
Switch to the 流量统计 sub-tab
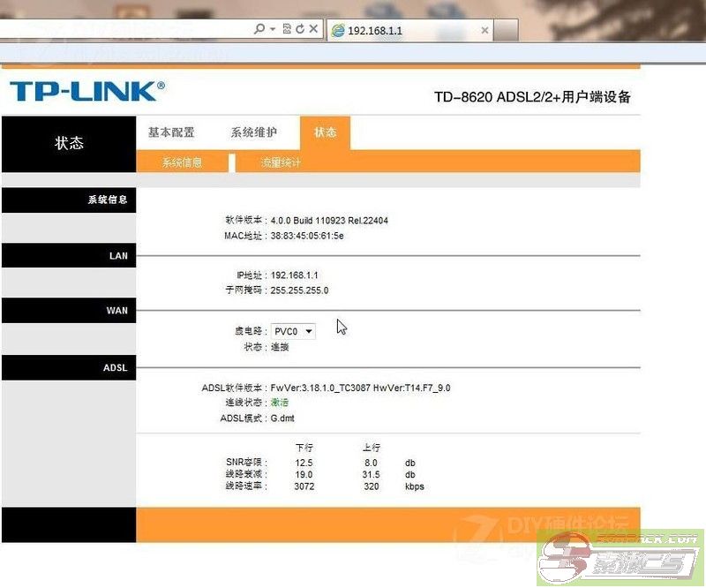281,162
